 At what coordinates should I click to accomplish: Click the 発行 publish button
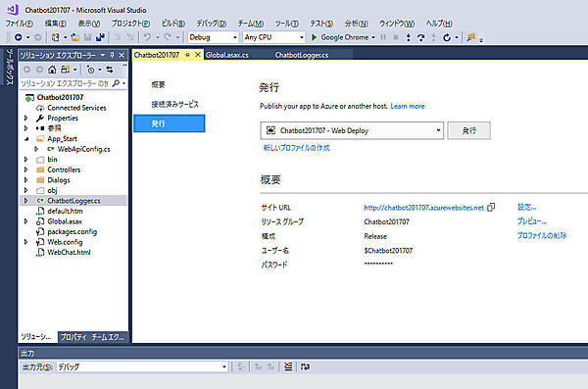pos(468,130)
